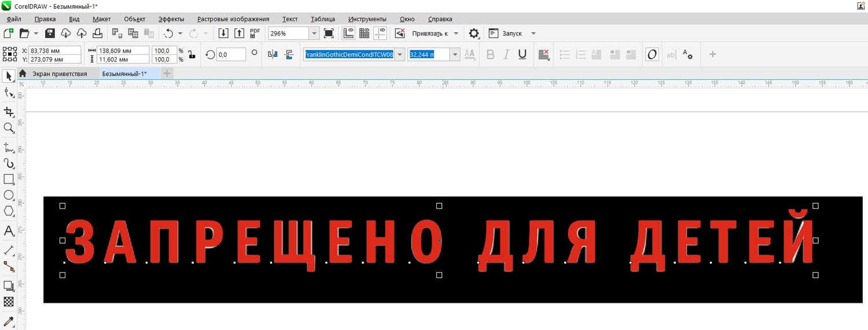
Task: Select the Ellipse tool
Action: [9, 195]
